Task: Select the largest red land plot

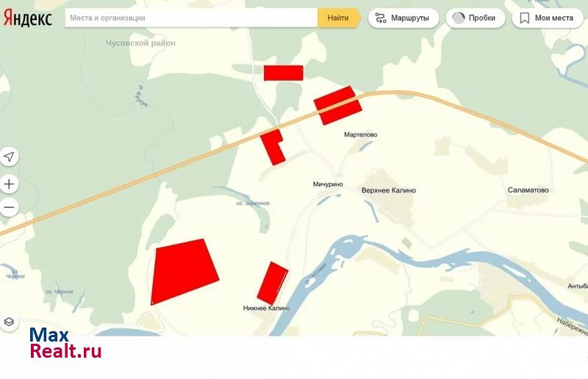Action: point(184,270)
